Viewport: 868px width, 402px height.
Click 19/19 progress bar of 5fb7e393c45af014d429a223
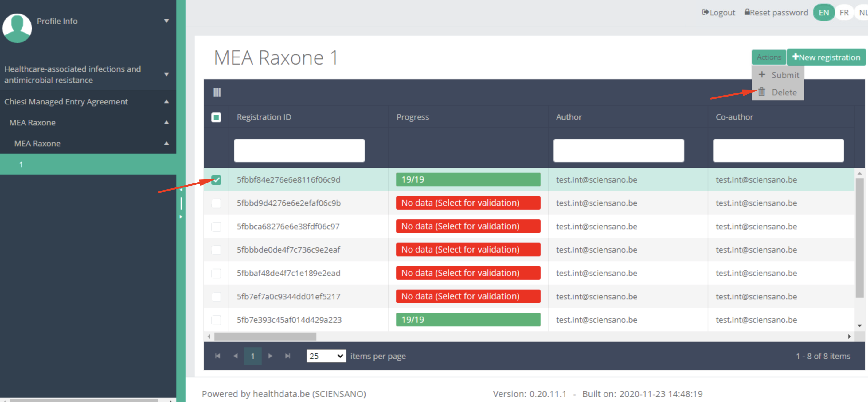(x=468, y=319)
